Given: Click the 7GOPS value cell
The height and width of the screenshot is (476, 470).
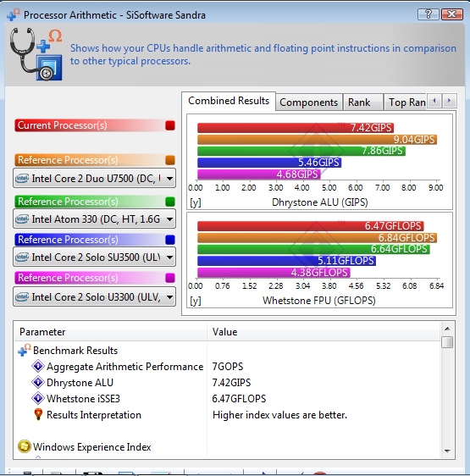Looking at the screenshot, I should [228, 367].
